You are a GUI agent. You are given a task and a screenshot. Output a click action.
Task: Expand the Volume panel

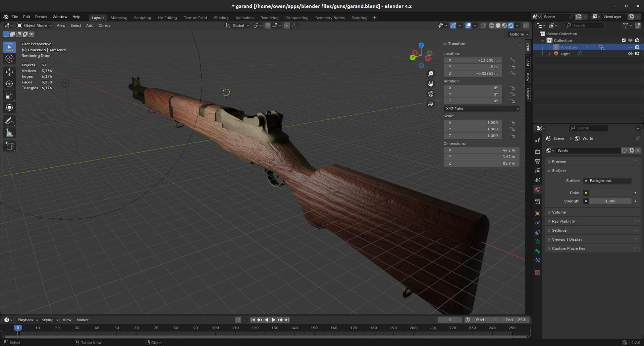pyautogui.click(x=593, y=212)
